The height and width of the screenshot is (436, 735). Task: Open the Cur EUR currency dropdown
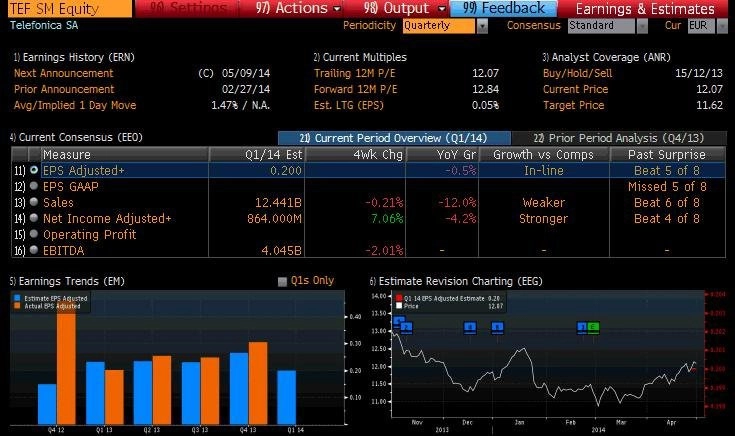click(707, 26)
